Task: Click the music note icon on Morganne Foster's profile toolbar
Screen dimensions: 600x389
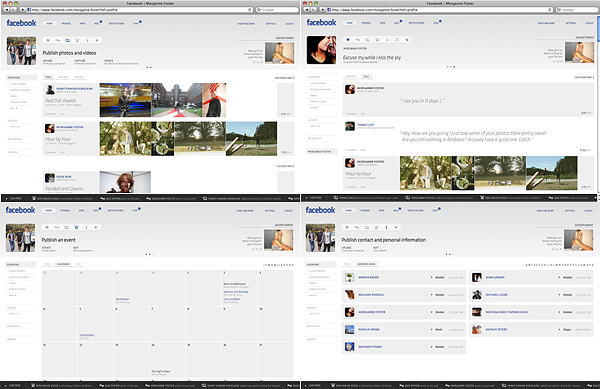Action: pyautogui.click(x=397, y=39)
